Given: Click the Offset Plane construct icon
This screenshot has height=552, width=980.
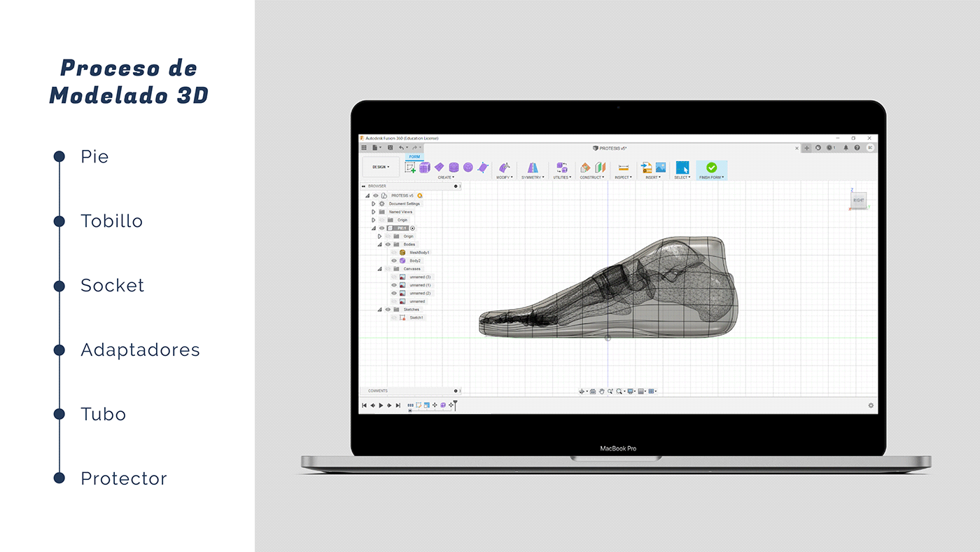Looking at the screenshot, I should [x=586, y=167].
